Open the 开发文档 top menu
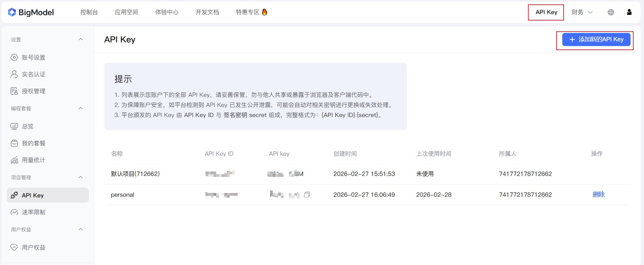Image resolution: width=644 pixels, height=265 pixels. click(207, 12)
